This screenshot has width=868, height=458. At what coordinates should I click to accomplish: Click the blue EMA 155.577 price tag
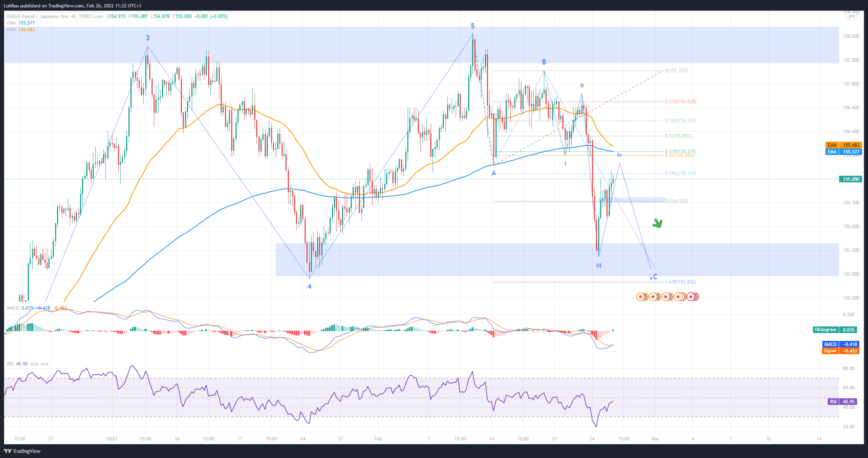(843, 152)
